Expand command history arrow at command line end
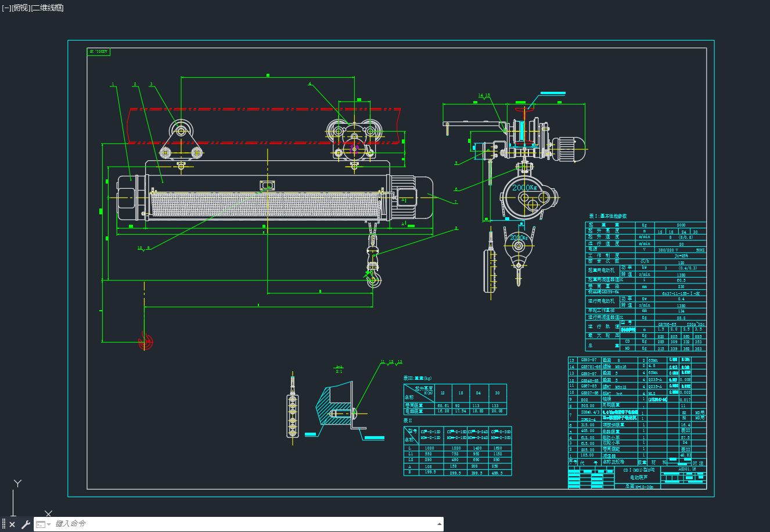Screen dimensions: 770x532 click(x=439, y=524)
